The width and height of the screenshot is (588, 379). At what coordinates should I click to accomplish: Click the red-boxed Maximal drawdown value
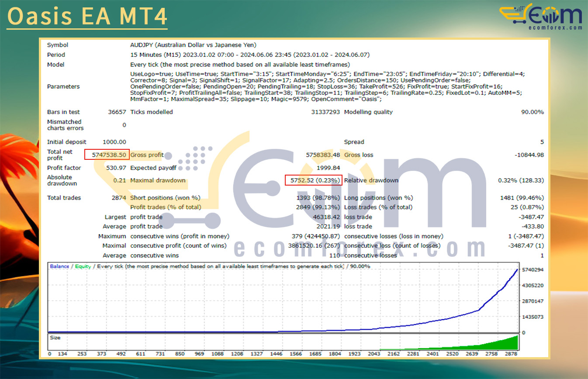click(313, 180)
